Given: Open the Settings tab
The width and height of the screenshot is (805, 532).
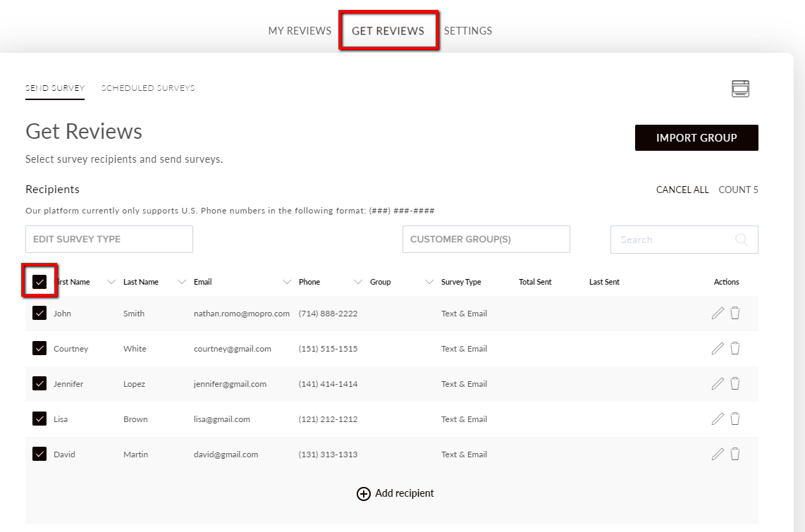Looking at the screenshot, I should pyautogui.click(x=467, y=31).
